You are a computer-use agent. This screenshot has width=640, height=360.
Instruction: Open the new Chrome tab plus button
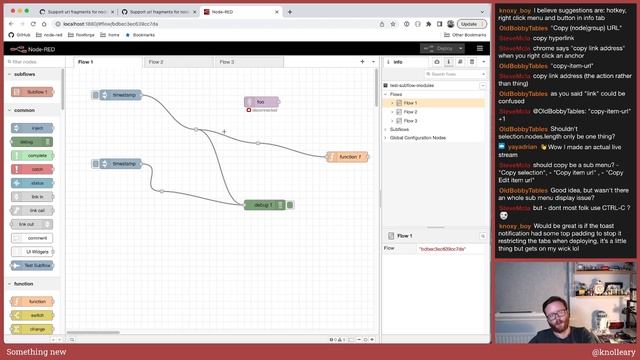[x=290, y=12]
